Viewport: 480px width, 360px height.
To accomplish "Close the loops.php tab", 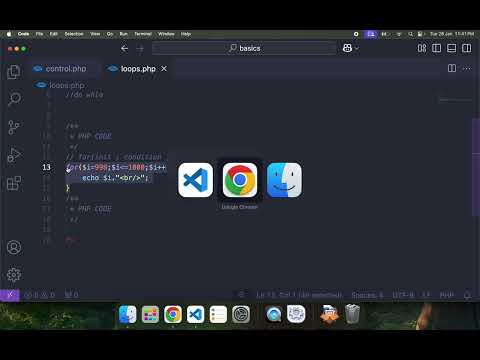I will (x=164, y=68).
